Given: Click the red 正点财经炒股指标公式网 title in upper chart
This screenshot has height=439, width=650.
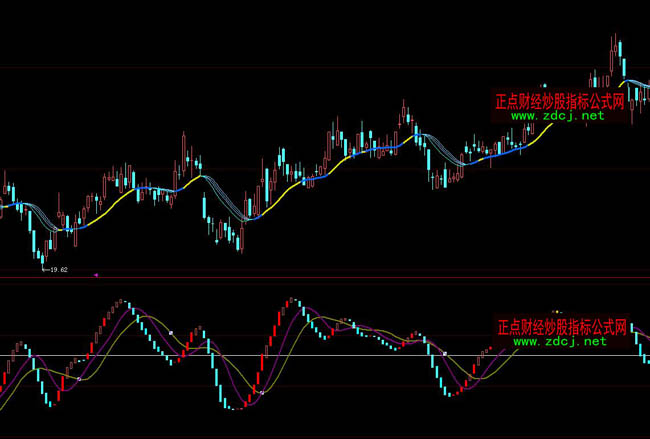Looking at the screenshot, I should coord(559,101).
